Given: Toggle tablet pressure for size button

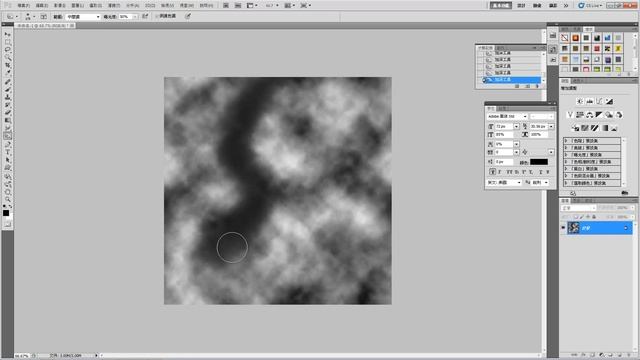Looking at the screenshot, I should tap(188, 16).
